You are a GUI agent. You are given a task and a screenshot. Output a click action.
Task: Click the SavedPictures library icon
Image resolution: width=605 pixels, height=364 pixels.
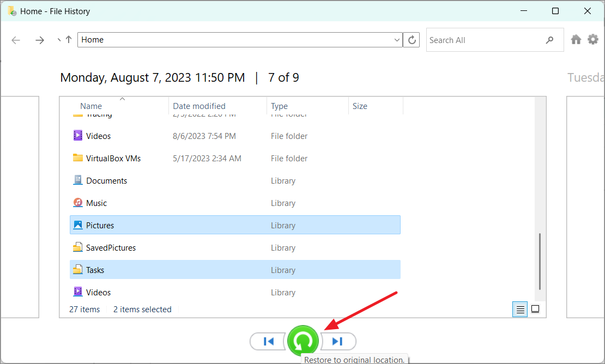tap(78, 247)
